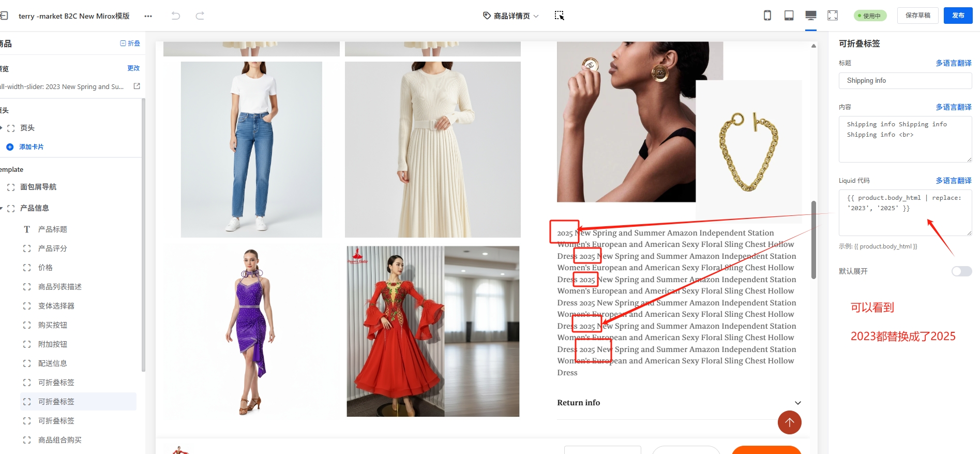Switch to mobile device preview
Viewport: 980px width, 454px height.
[x=767, y=16]
